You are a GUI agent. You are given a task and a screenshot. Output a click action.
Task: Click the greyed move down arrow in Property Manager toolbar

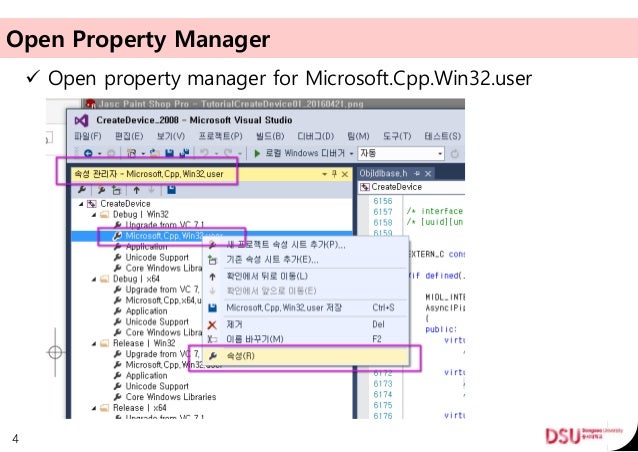pyautogui.click(x=151, y=190)
